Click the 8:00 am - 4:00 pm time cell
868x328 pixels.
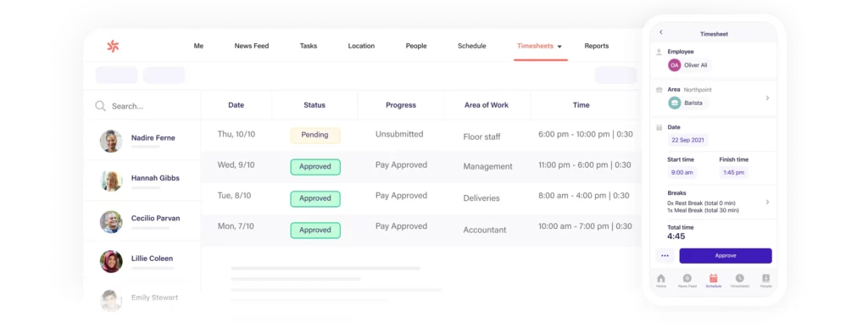[583, 196]
